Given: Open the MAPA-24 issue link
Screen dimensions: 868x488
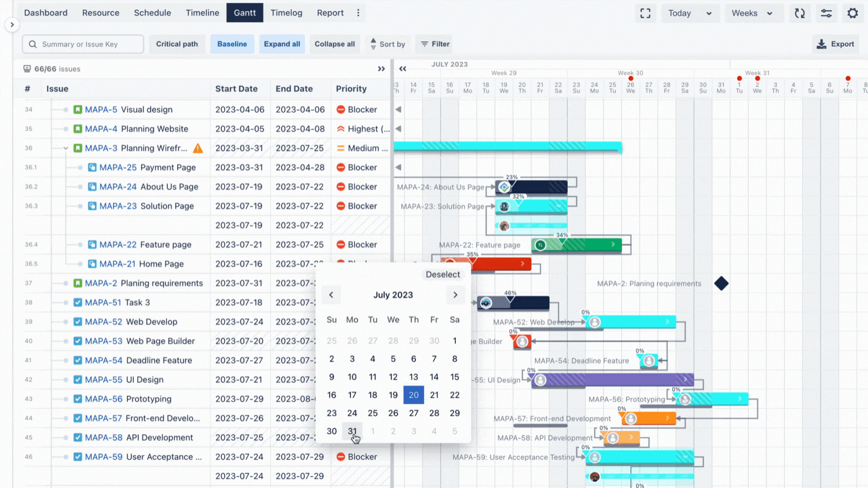Looking at the screenshot, I should point(118,187).
